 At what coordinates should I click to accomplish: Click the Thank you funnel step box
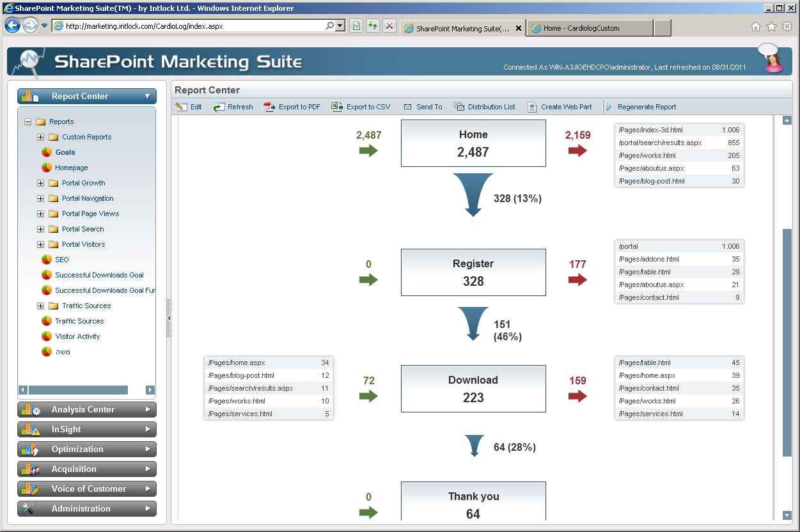coord(473,501)
